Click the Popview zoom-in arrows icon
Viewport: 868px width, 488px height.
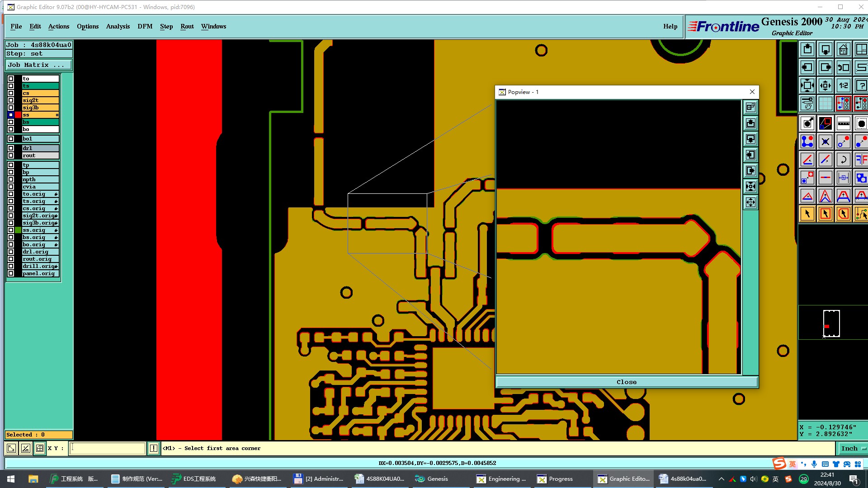(750, 187)
